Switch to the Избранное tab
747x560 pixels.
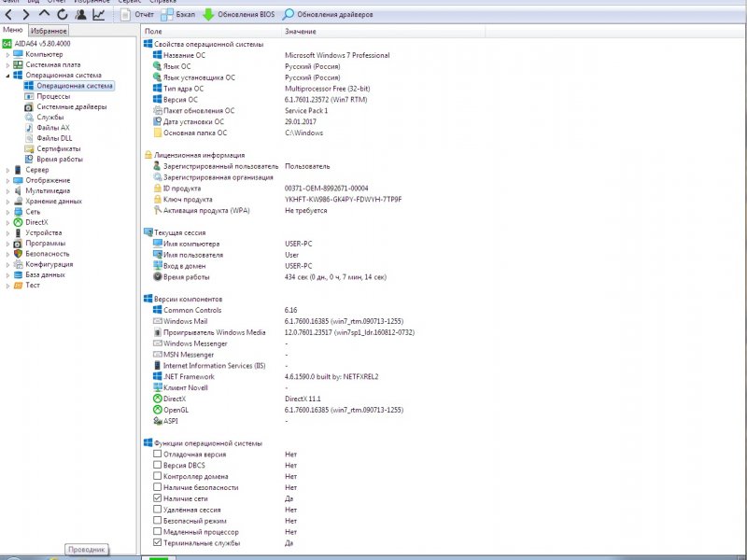pos(49,31)
